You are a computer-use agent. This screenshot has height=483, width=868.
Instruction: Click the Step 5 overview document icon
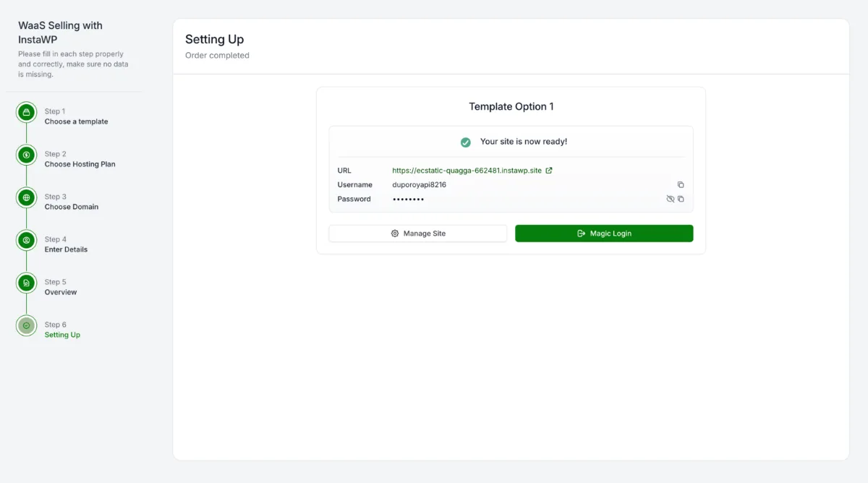[x=26, y=283]
